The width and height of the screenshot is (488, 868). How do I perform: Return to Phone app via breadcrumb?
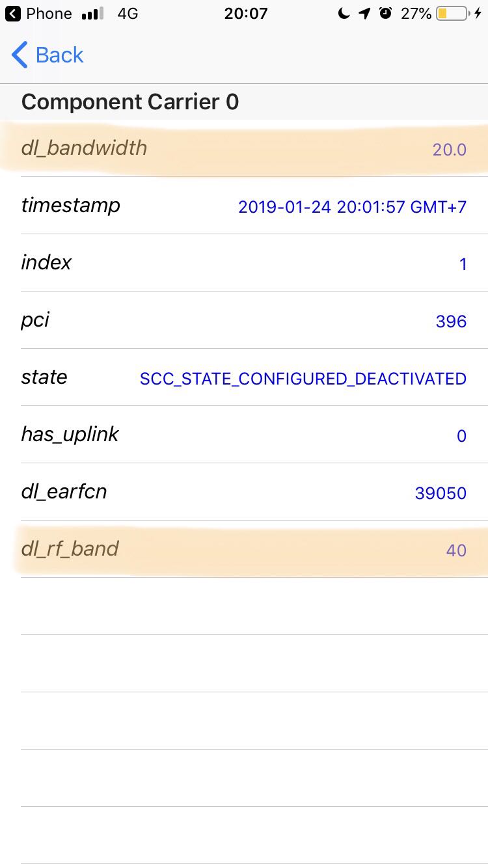38,13
